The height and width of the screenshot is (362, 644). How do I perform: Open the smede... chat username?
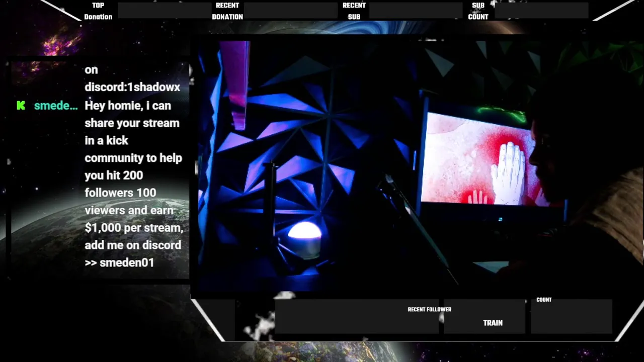(x=56, y=106)
